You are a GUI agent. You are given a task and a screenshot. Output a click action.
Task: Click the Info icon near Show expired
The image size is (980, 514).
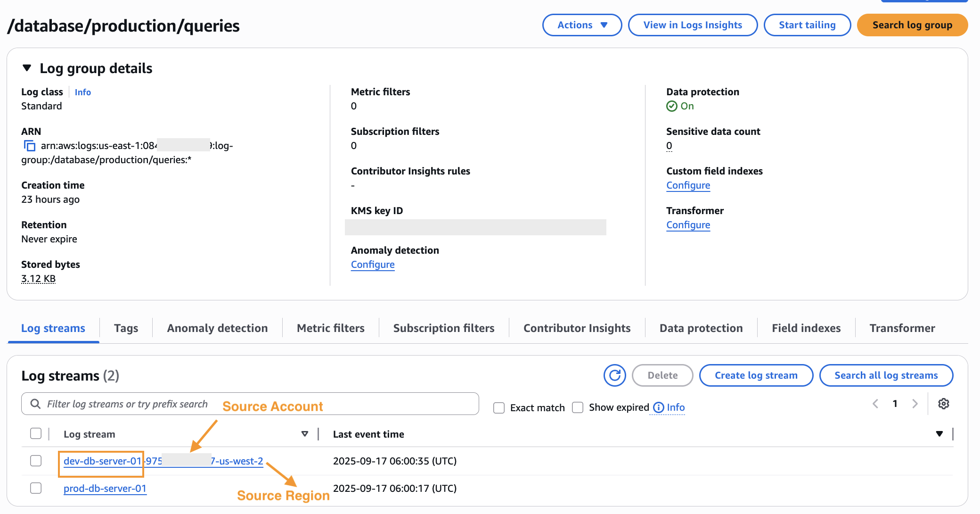(x=658, y=407)
